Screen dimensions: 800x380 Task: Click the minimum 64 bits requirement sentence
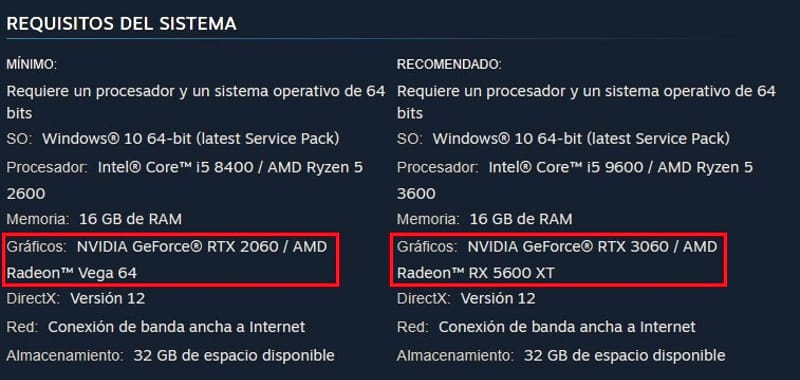click(x=196, y=102)
